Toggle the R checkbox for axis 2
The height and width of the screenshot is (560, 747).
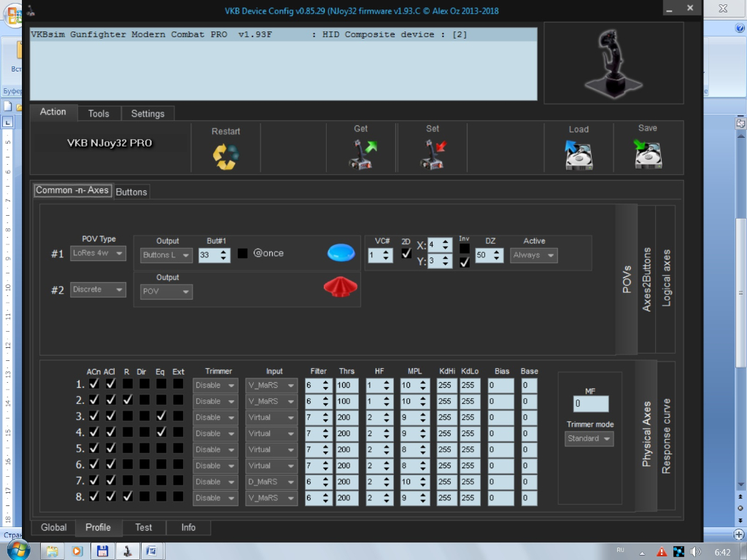point(127,400)
